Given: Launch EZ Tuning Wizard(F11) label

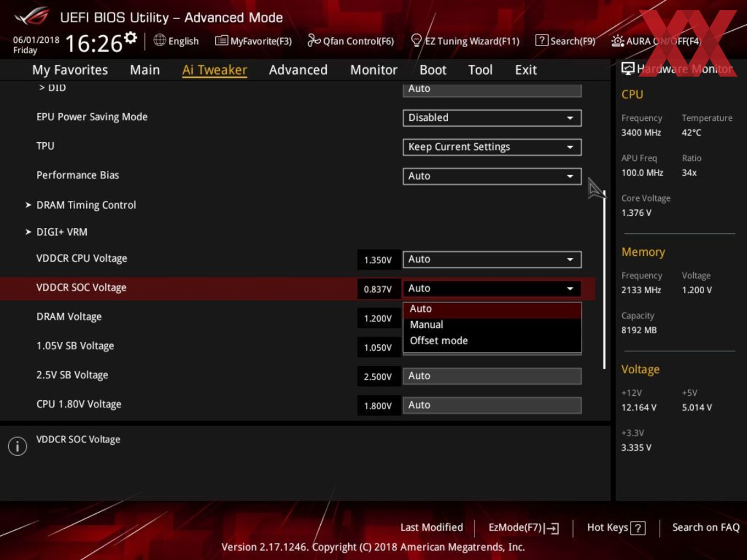Looking at the screenshot, I should coord(472,41).
